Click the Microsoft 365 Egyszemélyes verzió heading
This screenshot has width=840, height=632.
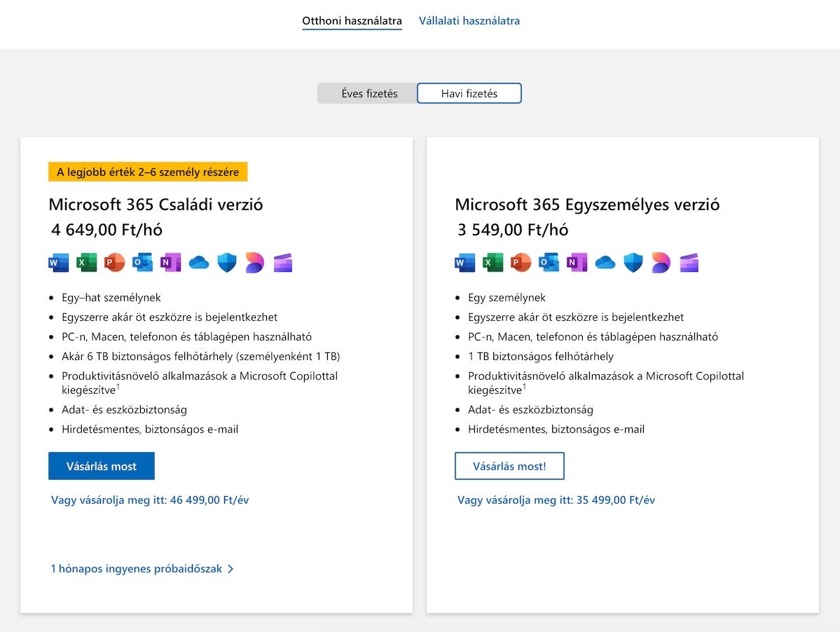point(587,204)
